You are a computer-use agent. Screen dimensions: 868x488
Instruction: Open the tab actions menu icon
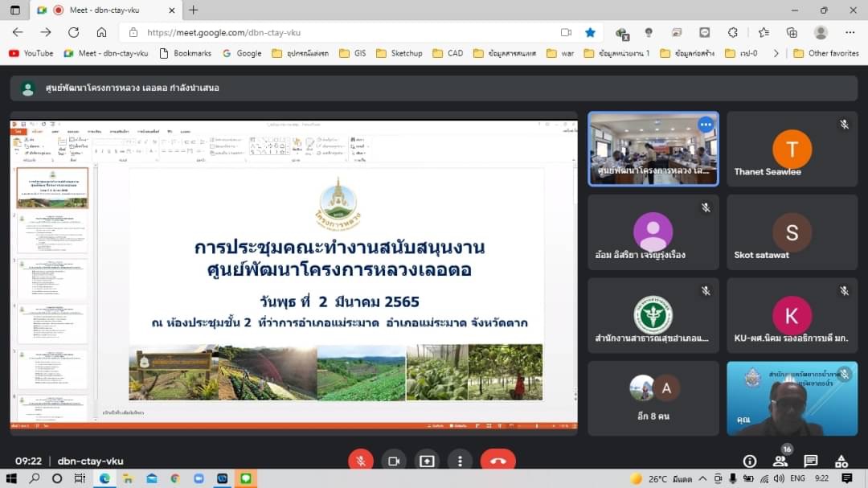(15, 10)
